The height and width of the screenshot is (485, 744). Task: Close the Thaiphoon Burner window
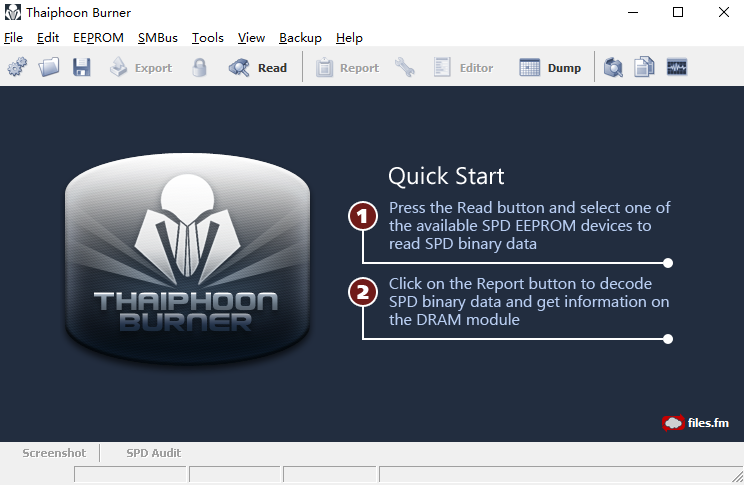(724, 12)
